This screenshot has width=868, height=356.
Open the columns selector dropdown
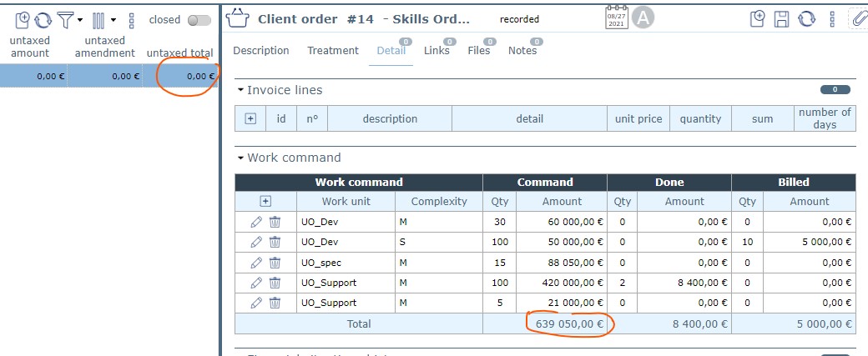113,20
